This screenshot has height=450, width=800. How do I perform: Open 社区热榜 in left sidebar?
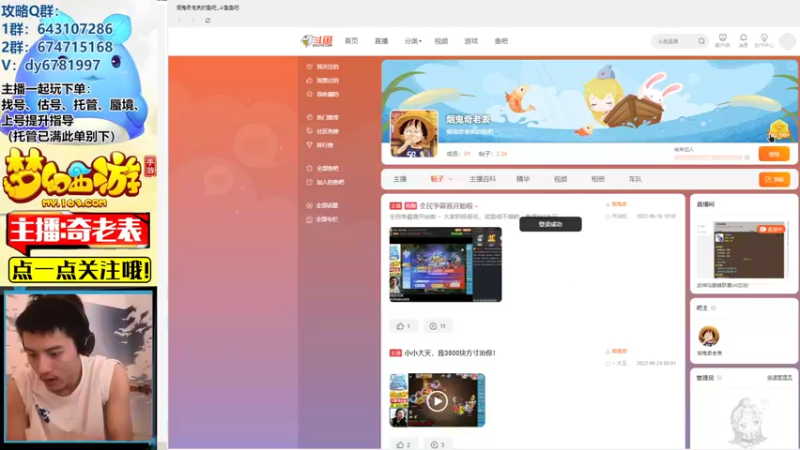pos(322,131)
